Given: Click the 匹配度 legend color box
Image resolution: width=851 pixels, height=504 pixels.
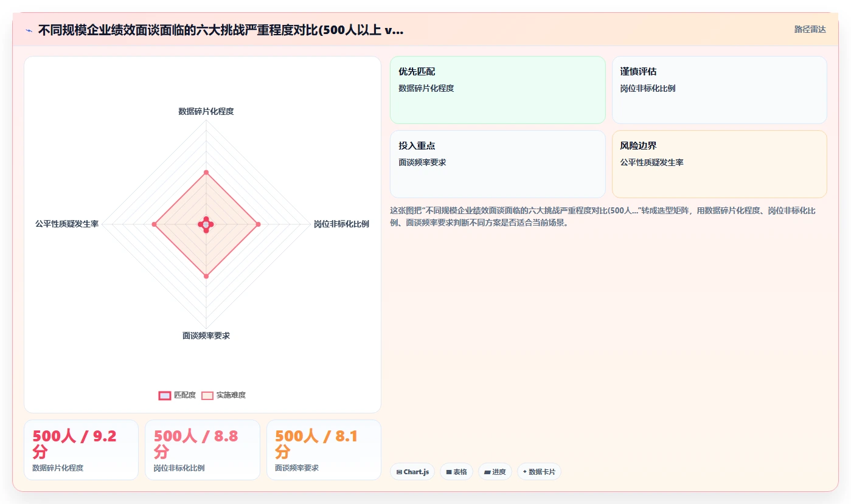Looking at the screenshot, I should (x=164, y=395).
